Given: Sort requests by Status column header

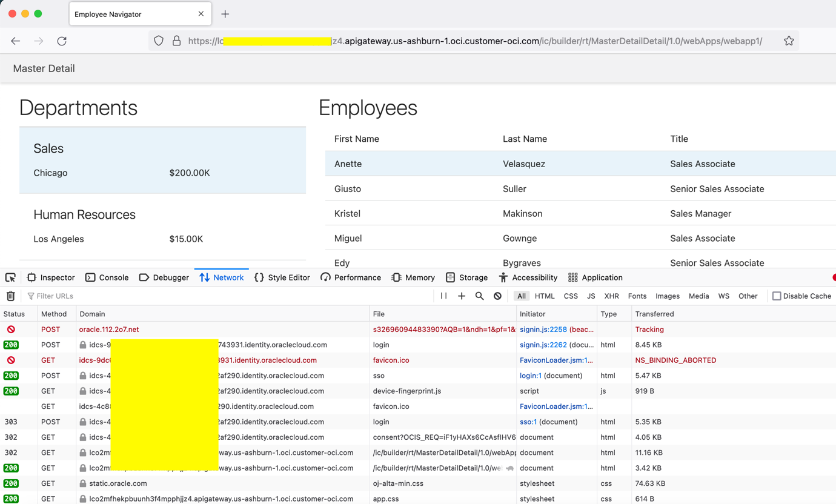Looking at the screenshot, I should [15, 314].
